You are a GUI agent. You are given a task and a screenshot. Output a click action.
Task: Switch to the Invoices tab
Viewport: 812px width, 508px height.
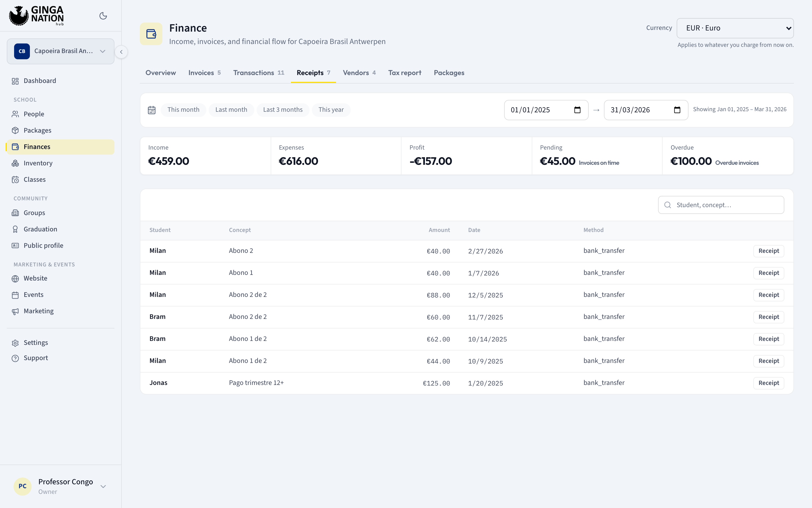tap(204, 73)
